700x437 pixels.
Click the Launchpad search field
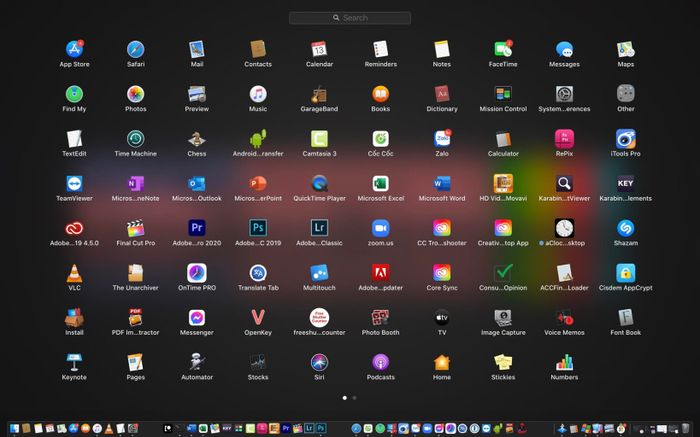350,18
